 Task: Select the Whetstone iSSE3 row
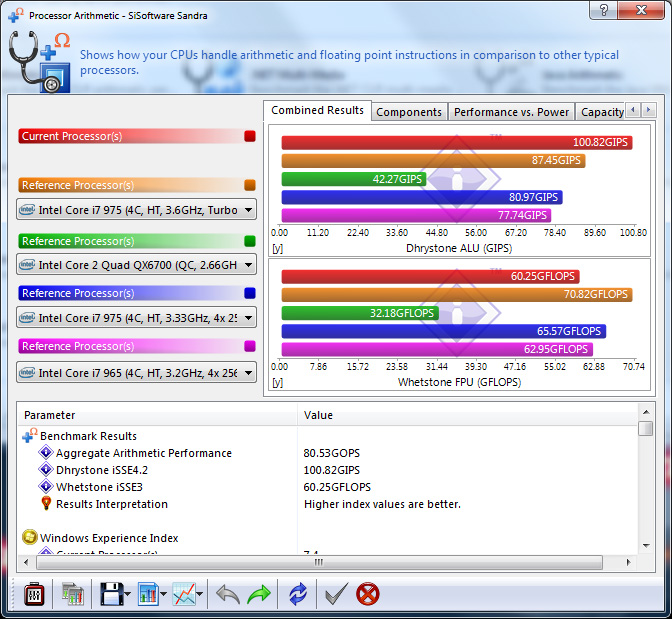pos(99,487)
